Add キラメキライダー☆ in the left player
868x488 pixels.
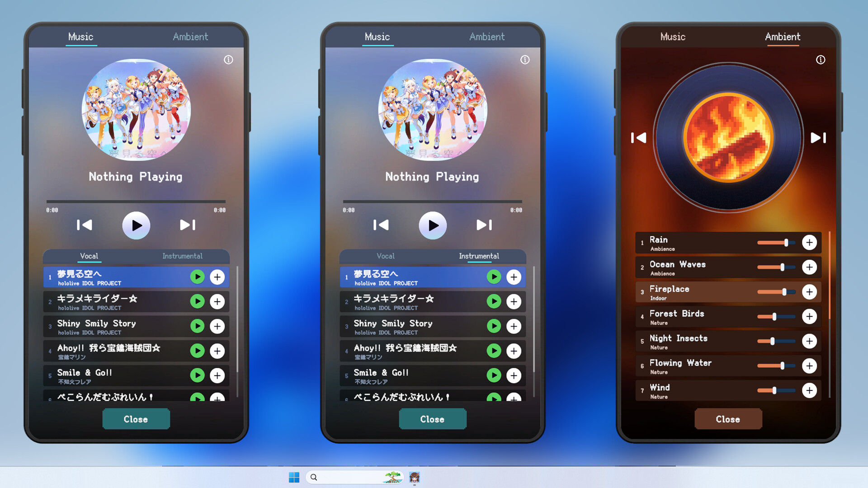[x=217, y=301]
